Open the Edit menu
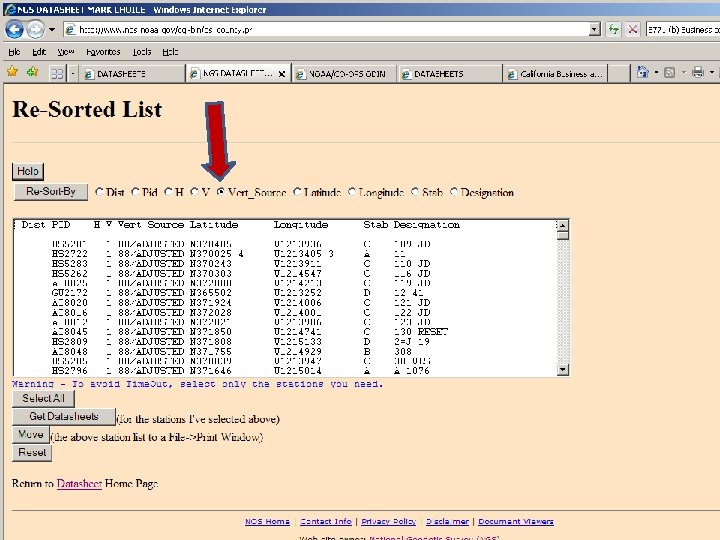This screenshot has width=720, height=540. point(39,52)
